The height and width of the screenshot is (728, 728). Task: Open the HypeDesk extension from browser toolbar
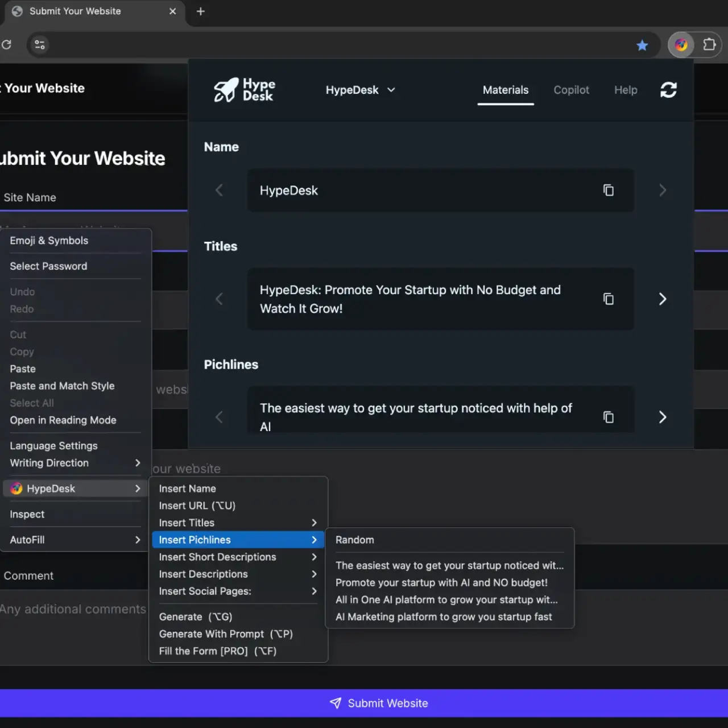[x=680, y=45]
